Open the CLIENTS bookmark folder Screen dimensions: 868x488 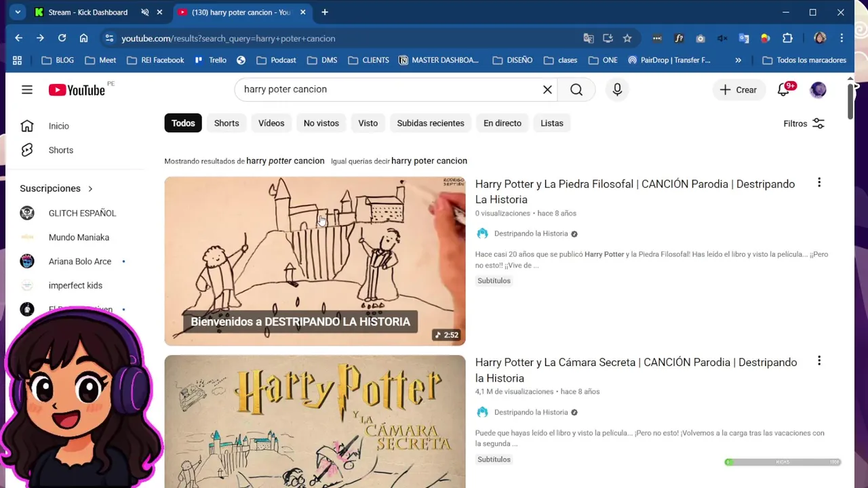click(368, 60)
